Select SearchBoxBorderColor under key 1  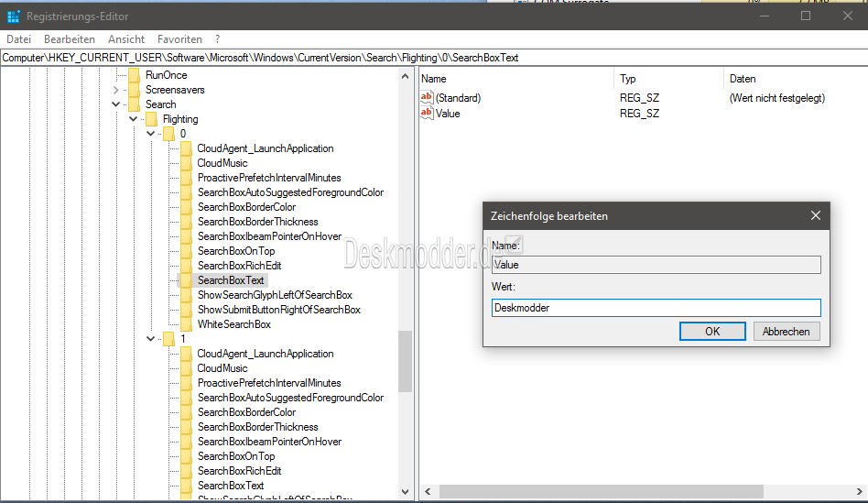[x=246, y=412]
